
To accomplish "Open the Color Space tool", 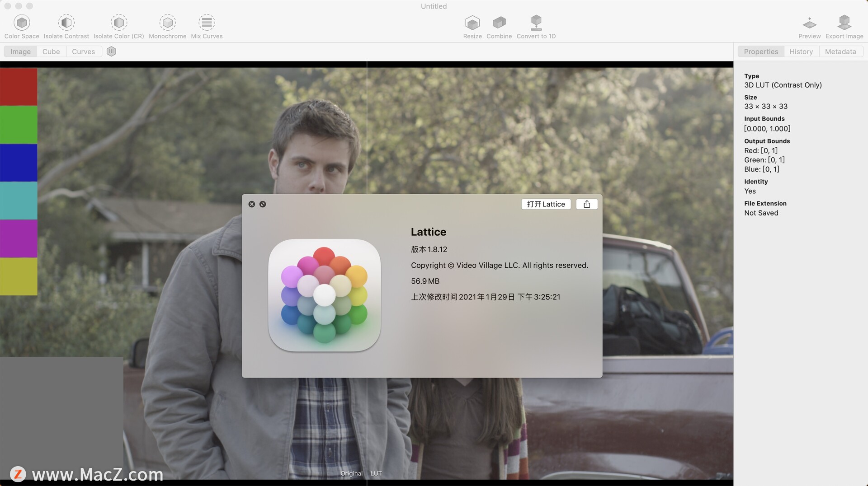I will click(x=22, y=27).
